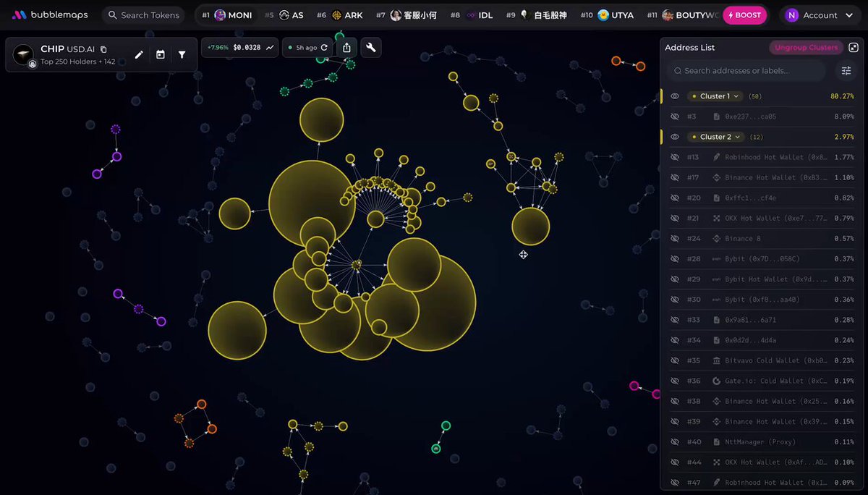Screen dimensions: 868x495
Task: Click the expand Address List panel icon
Action: click(x=854, y=48)
